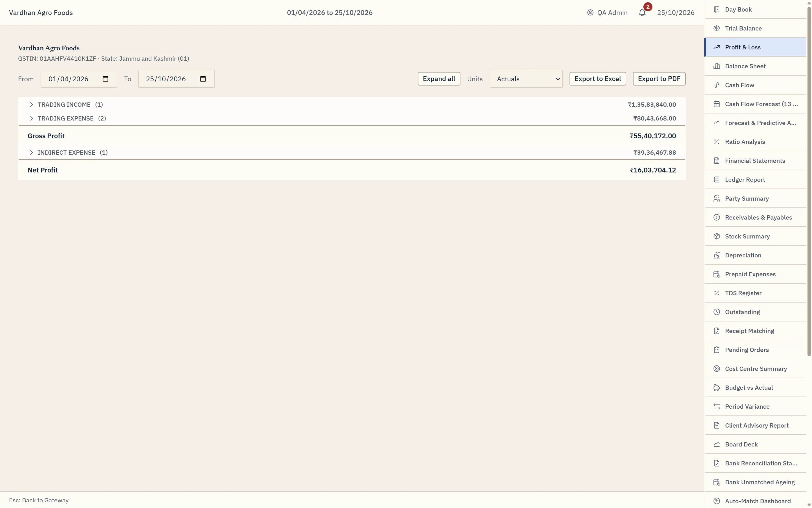Click Export to Excel button
The width and height of the screenshot is (812, 508).
coord(598,79)
